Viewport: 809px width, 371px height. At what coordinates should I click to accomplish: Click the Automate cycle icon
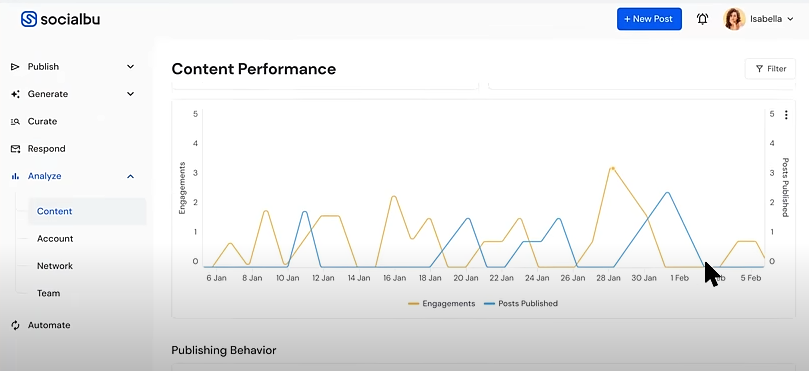coord(15,325)
